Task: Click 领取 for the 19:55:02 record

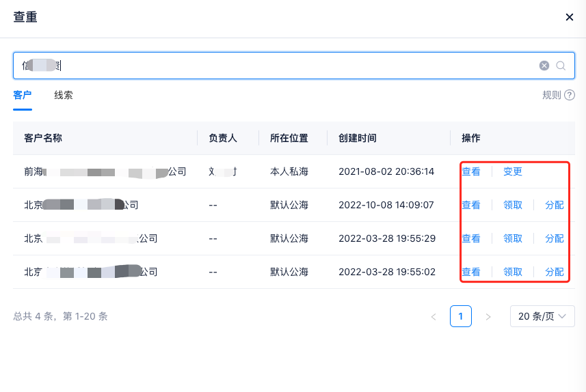Action: coord(513,272)
